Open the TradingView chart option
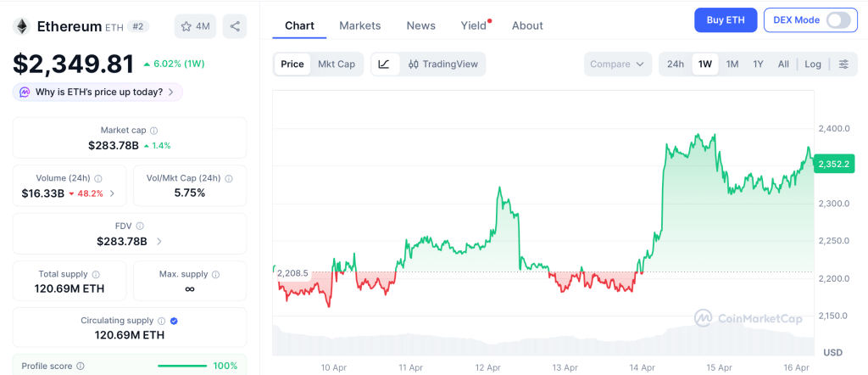The image size is (868, 375). pos(442,64)
